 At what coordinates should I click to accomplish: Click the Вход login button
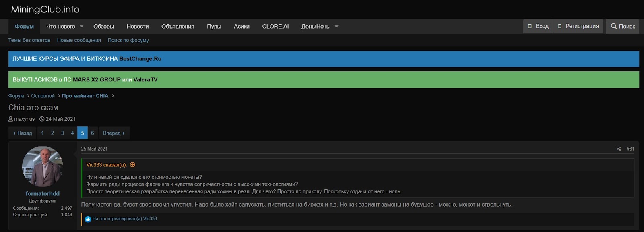click(538, 26)
